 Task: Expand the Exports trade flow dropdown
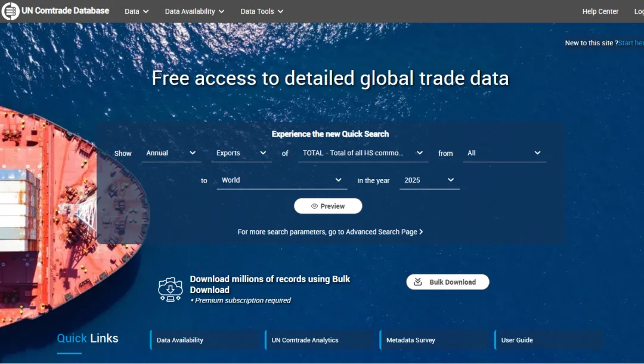click(241, 153)
